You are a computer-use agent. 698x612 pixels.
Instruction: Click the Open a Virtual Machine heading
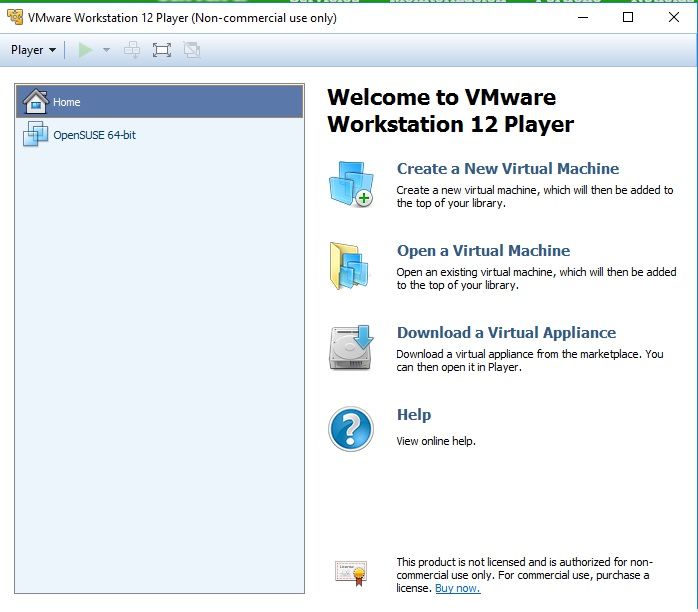tap(483, 251)
